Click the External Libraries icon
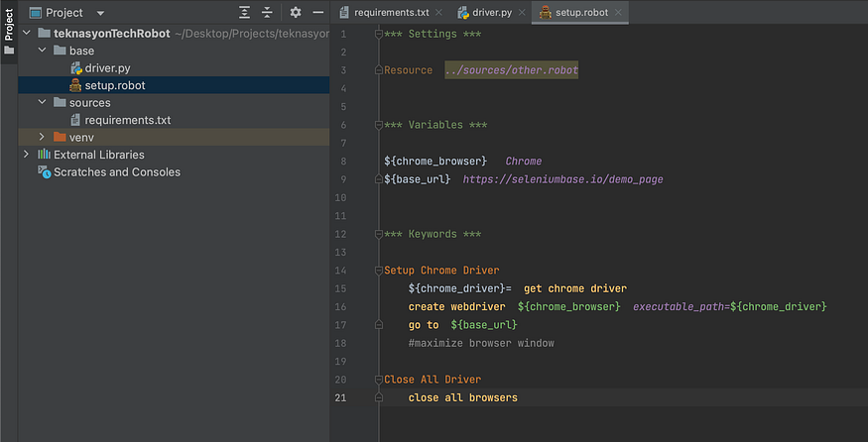Viewport: 868px width, 442px height. [44, 155]
